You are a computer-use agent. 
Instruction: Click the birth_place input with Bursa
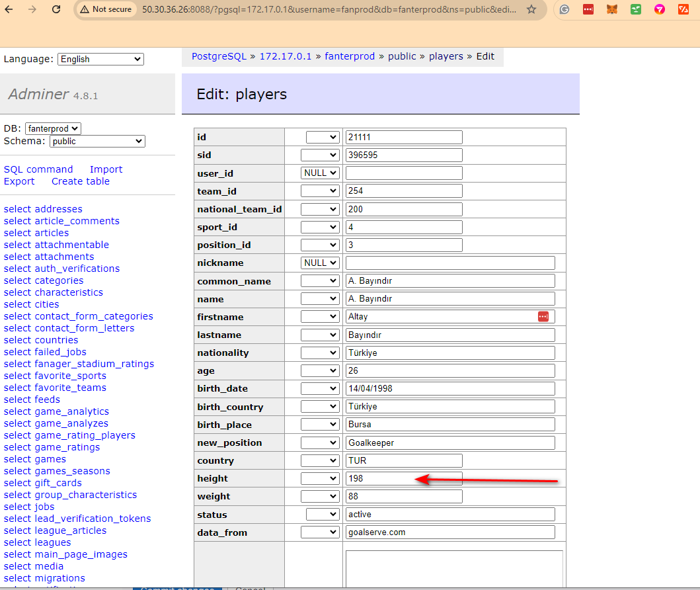(450, 424)
